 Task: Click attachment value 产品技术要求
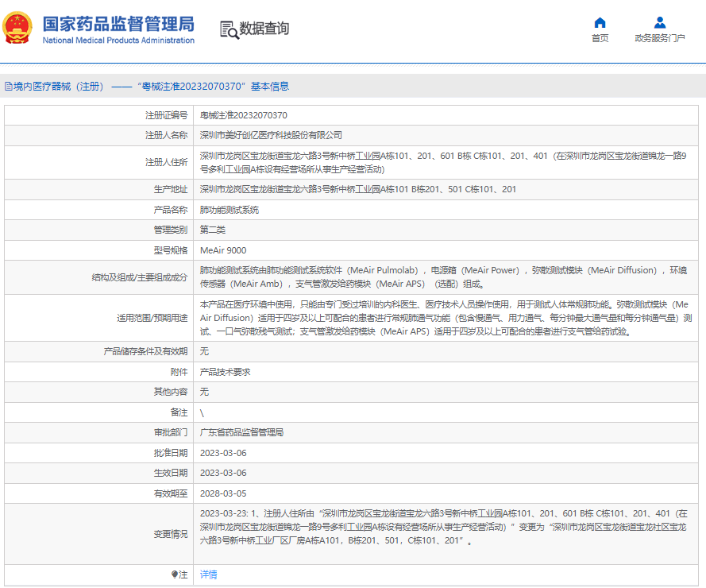pos(225,372)
